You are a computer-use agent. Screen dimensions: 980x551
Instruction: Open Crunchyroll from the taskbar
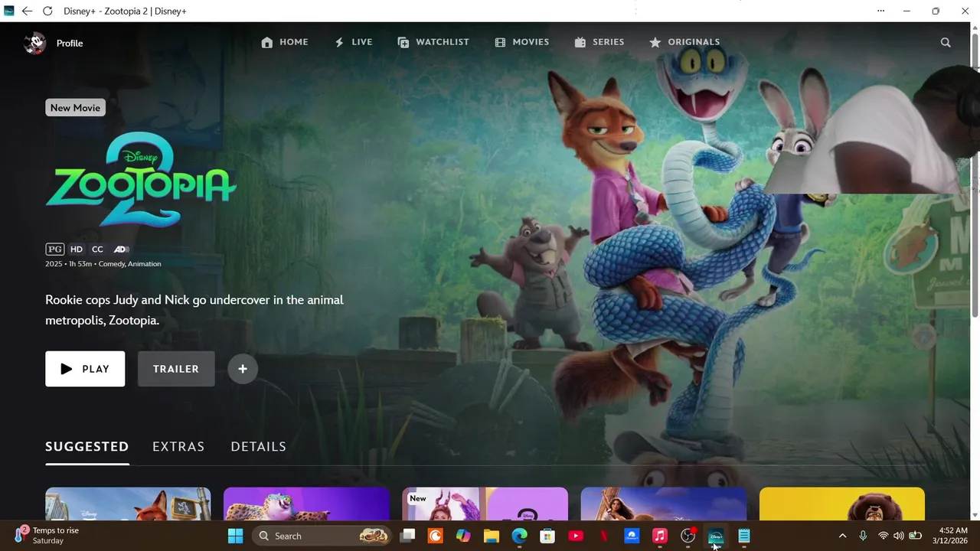tap(435, 536)
